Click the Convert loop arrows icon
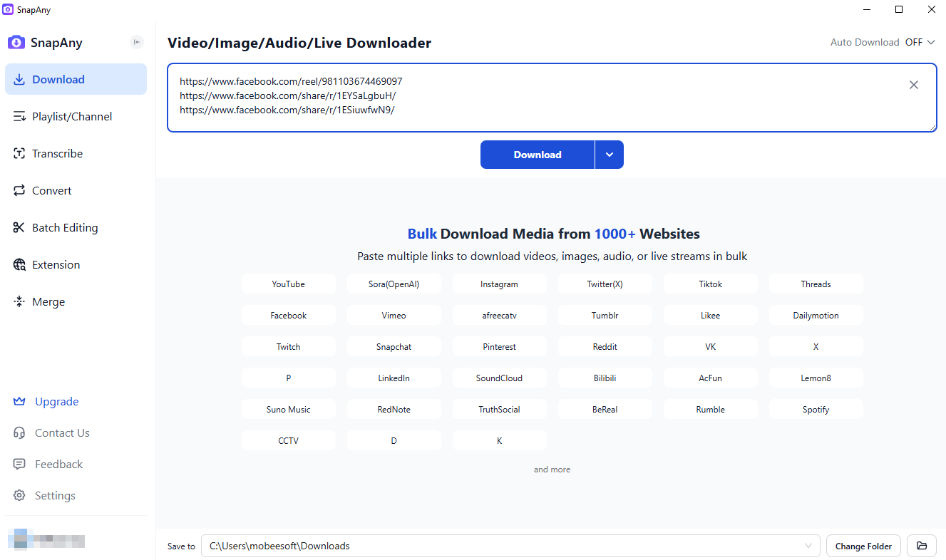The height and width of the screenshot is (560, 946). [19, 191]
